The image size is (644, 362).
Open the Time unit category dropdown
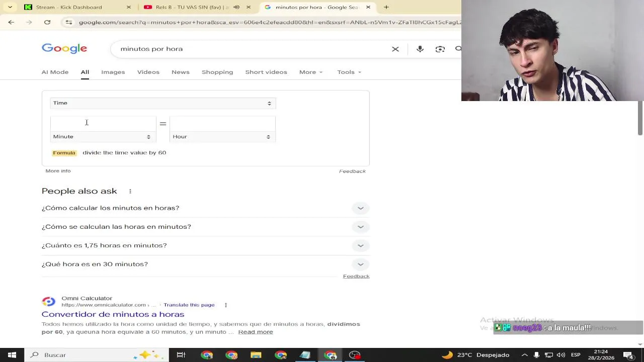(x=163, y=103)
